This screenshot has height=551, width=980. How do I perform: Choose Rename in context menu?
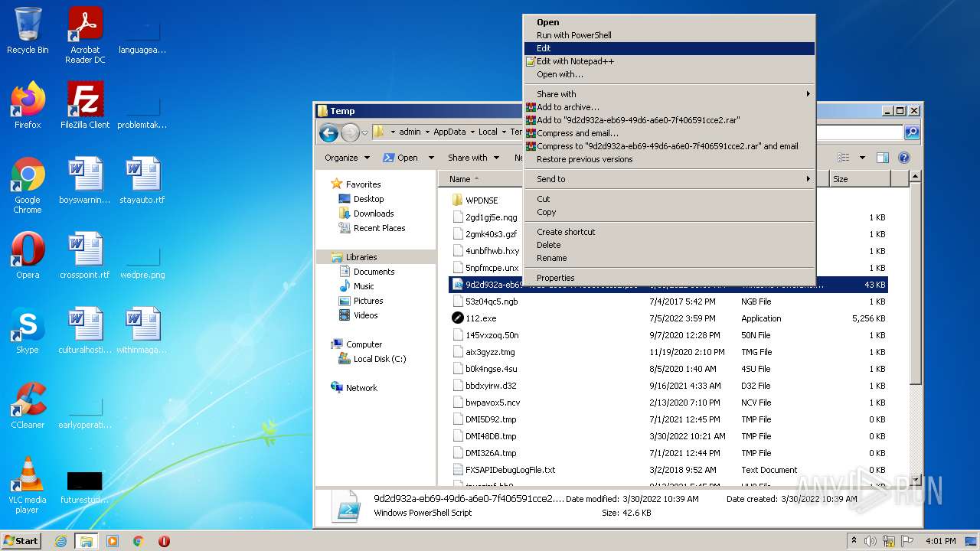pos(669,258)
